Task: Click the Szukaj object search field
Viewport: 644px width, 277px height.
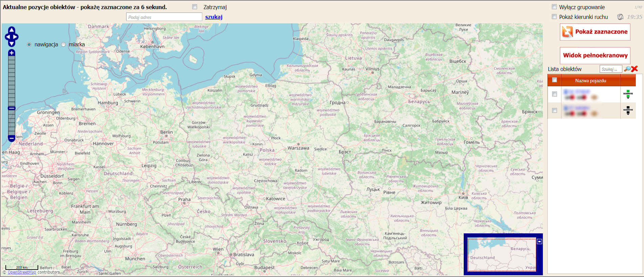Action: 611,69
